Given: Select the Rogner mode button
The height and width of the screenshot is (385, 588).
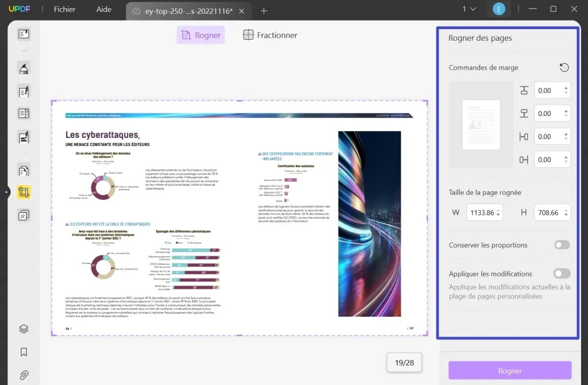Looking at the screenshot, I should tap(200, 35).
